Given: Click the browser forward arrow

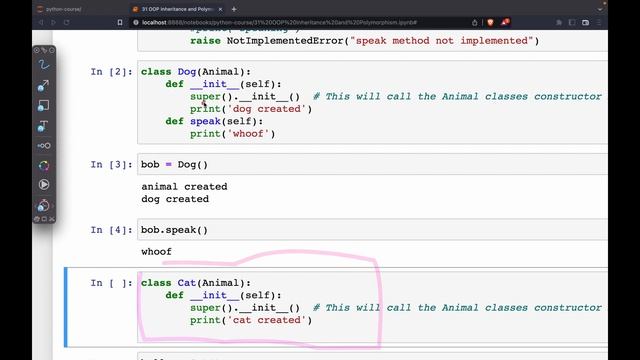Looking at the screenshot, I should [53, 22].
